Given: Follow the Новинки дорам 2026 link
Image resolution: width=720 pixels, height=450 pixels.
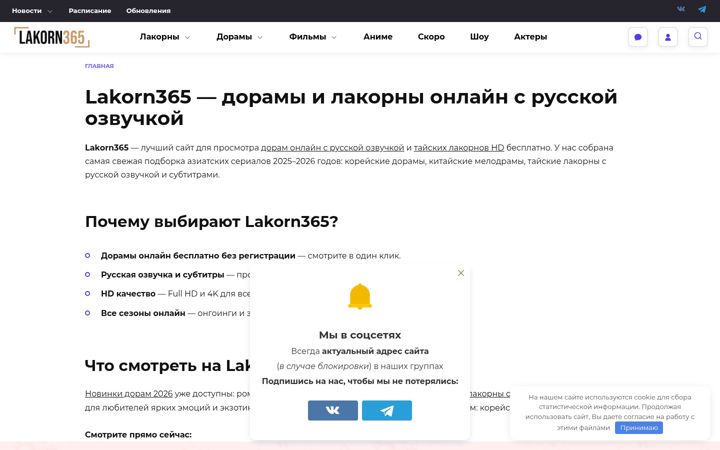Looking at the screenshot, I should [129, 394].
